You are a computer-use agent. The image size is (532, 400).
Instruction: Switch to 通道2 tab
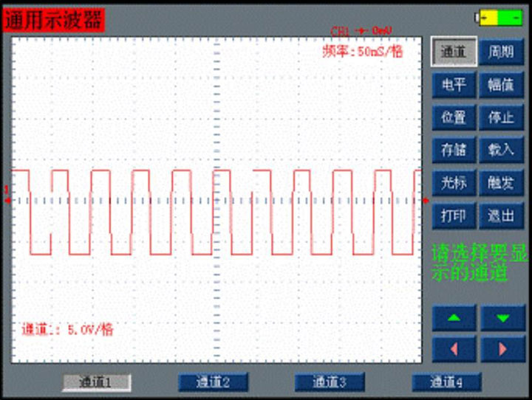point(213,382)
